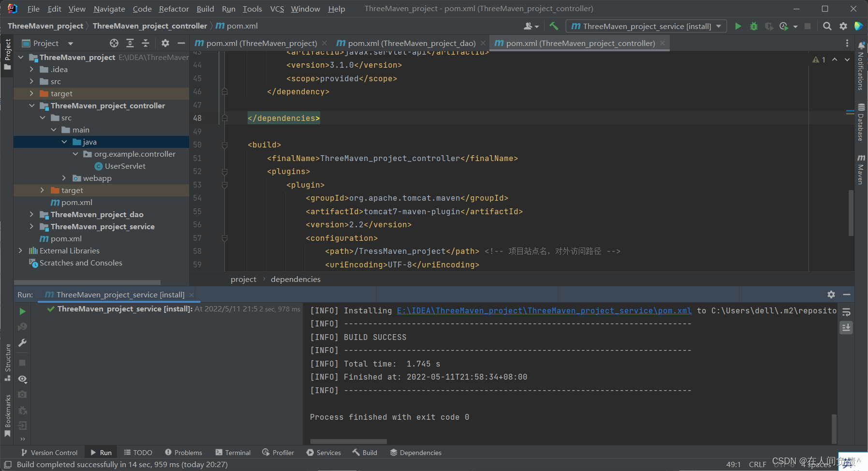Screen dimensions: 868x471
Task: Open Problems tool window
Action: pyautogui.click(x=183, y=453)
